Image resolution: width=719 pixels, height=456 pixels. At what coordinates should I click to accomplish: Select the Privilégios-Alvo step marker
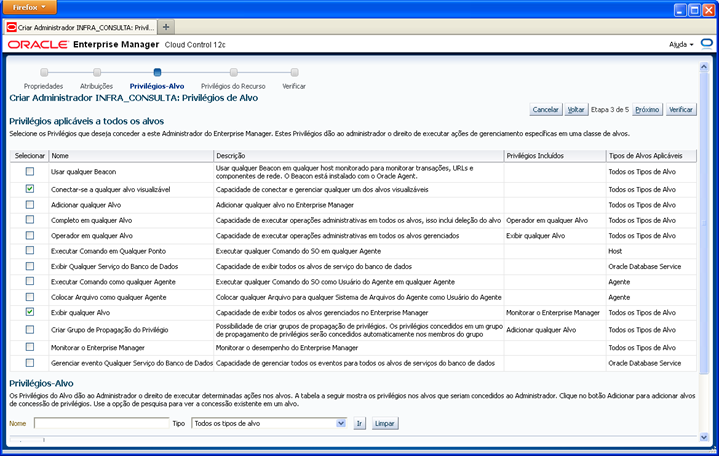coord(157,72)
